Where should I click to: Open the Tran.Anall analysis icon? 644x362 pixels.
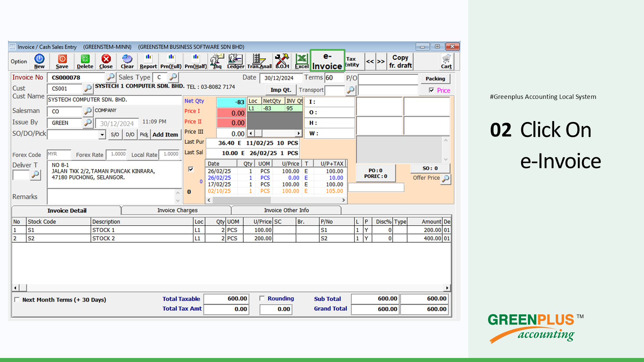tap(259, 61)
